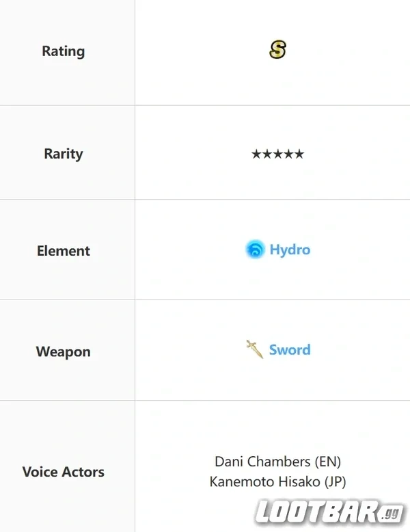Click the middle star in Rarity
The width and height of the screenshot is (410, 532).
pos(277,155)
